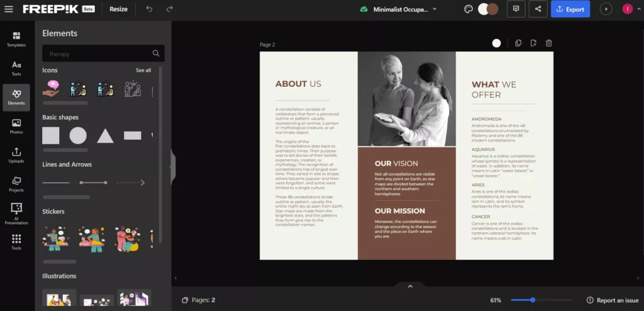Click Report an issue
This screenshot has height=311, width=644.
(613, 300)
